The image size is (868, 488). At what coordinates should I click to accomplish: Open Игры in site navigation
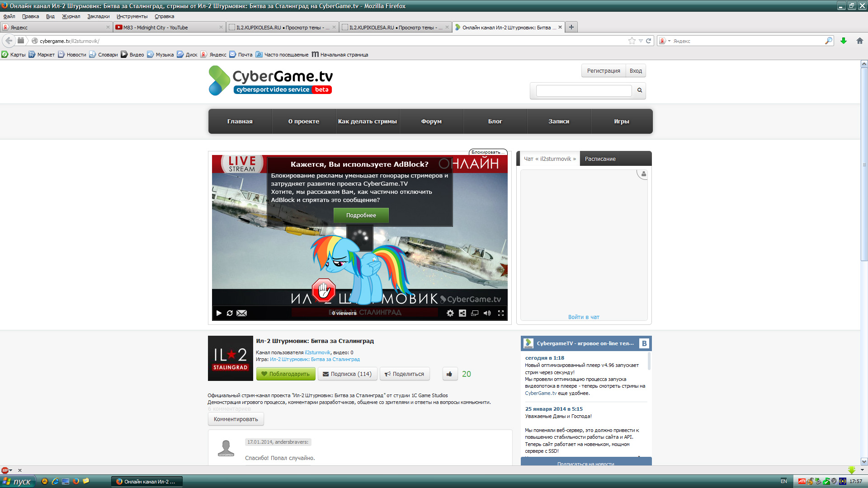pos(622,122)
